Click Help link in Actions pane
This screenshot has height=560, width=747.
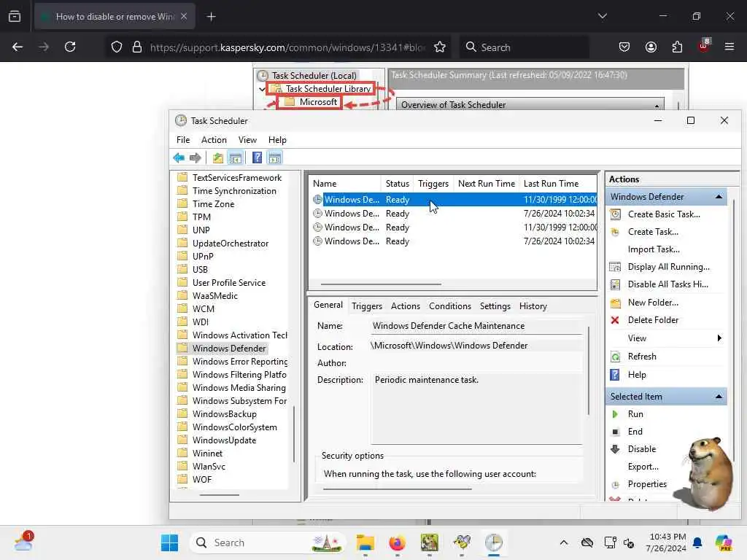tap(636, 375)
